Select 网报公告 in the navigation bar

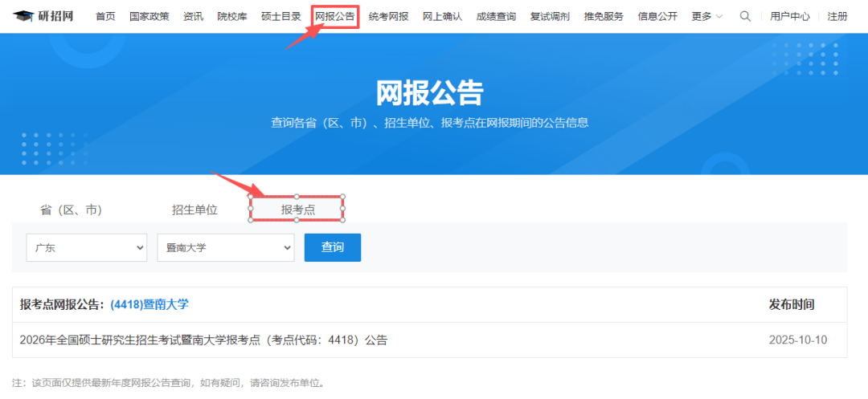pos(335,17)
